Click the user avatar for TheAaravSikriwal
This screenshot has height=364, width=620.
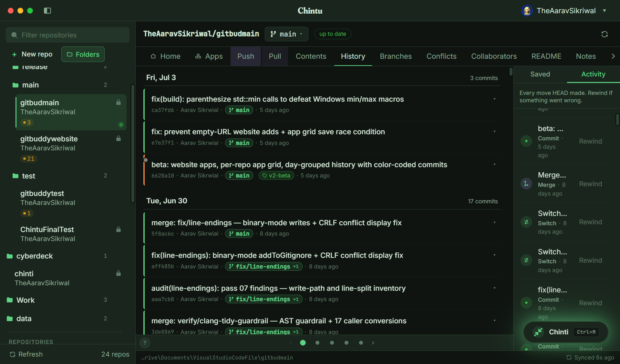527,11
